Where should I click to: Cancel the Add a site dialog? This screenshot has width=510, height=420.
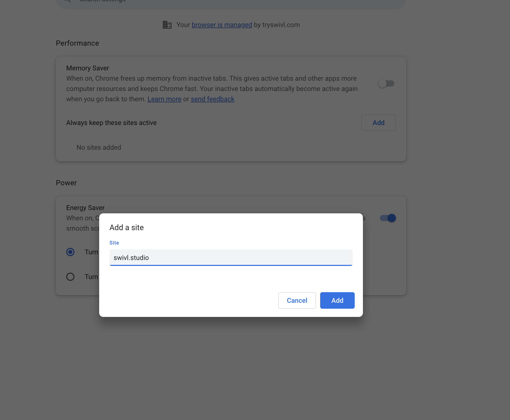297,300
